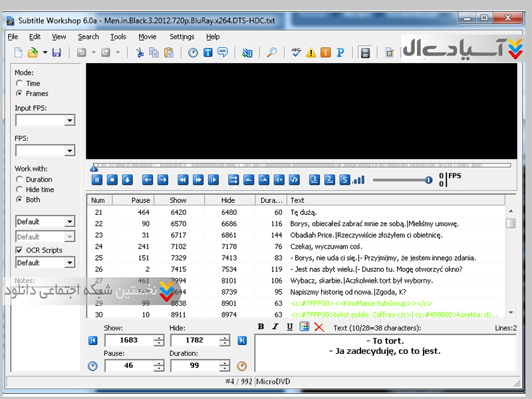The height and width of the screenshot is (399, 532).
Task: Remove formatting with the red X icon
Action: click(319, 327)
